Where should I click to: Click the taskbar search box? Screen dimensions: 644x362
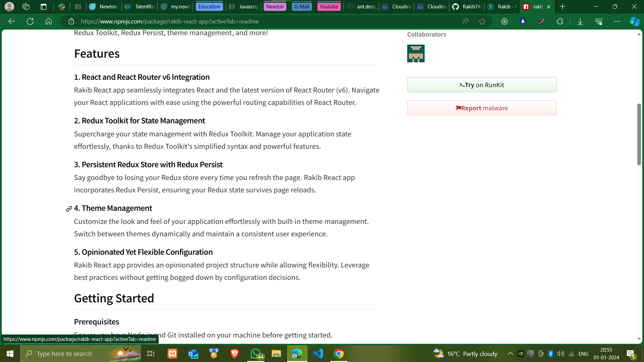point(80,354)
